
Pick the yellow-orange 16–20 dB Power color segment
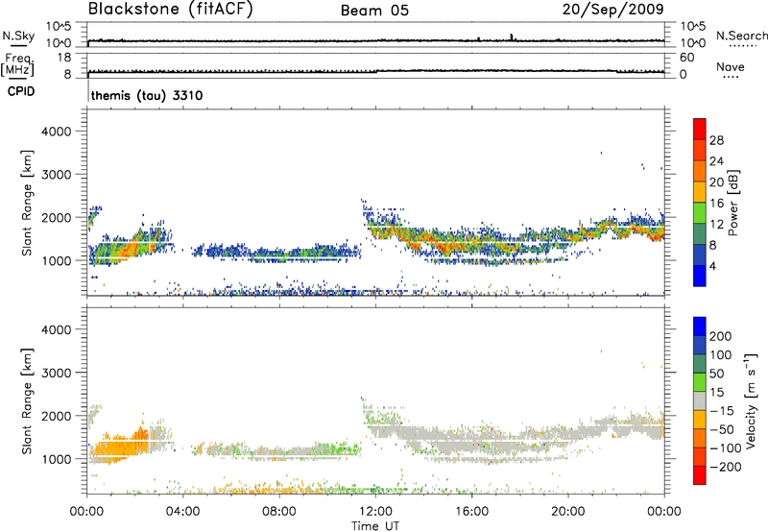point(700,191)
